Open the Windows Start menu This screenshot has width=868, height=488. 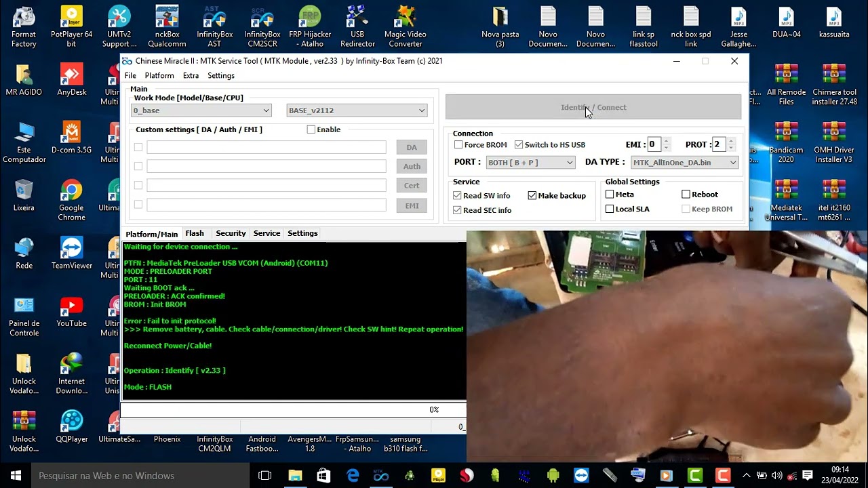(x=16, y=476)
